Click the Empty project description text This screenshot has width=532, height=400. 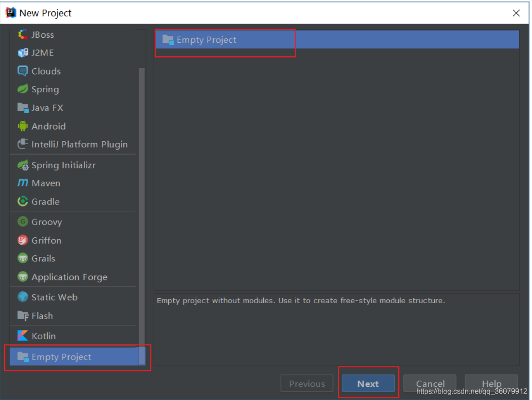(x=301, y=300)
